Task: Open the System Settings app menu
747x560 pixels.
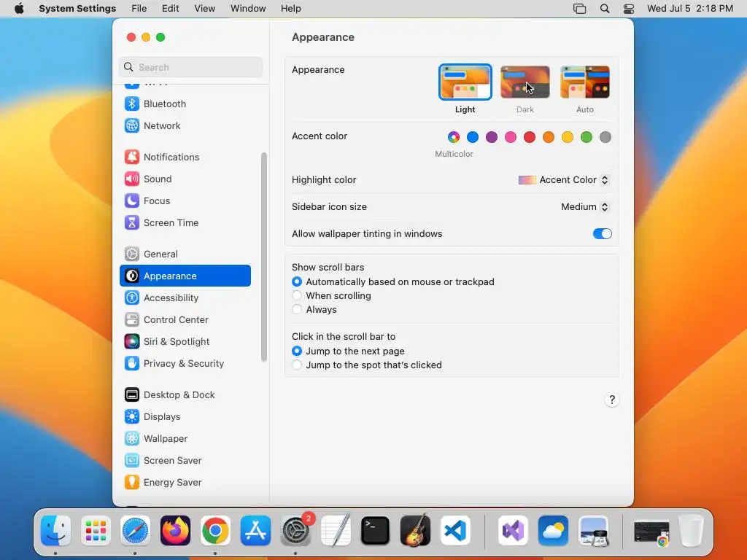Action: 77,9
